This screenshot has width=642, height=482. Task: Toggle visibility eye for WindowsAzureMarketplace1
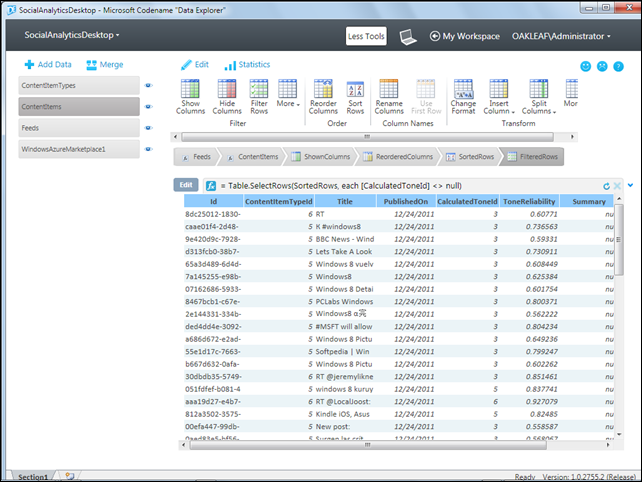(149, 150)
